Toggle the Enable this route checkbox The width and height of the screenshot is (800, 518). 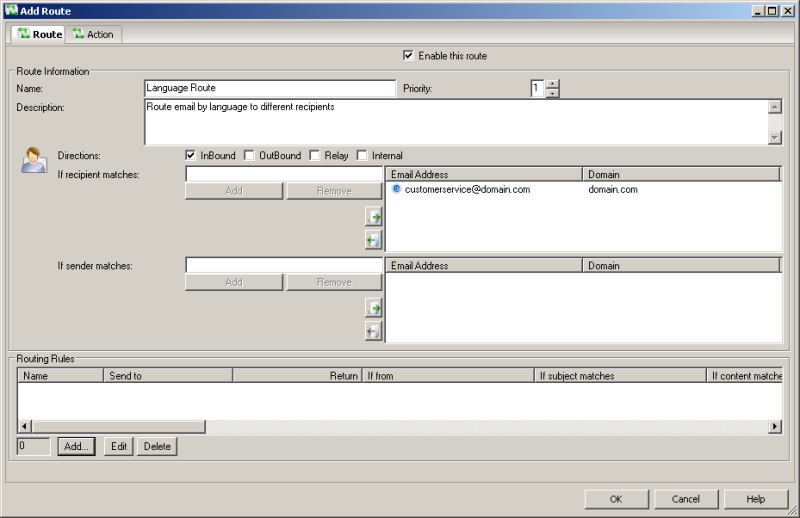(408, 56)
